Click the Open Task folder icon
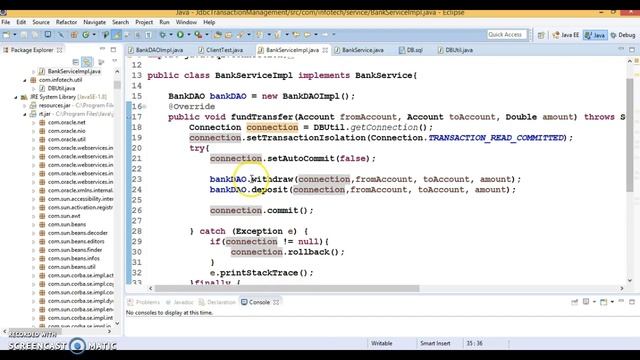 [x=228, y=35]
